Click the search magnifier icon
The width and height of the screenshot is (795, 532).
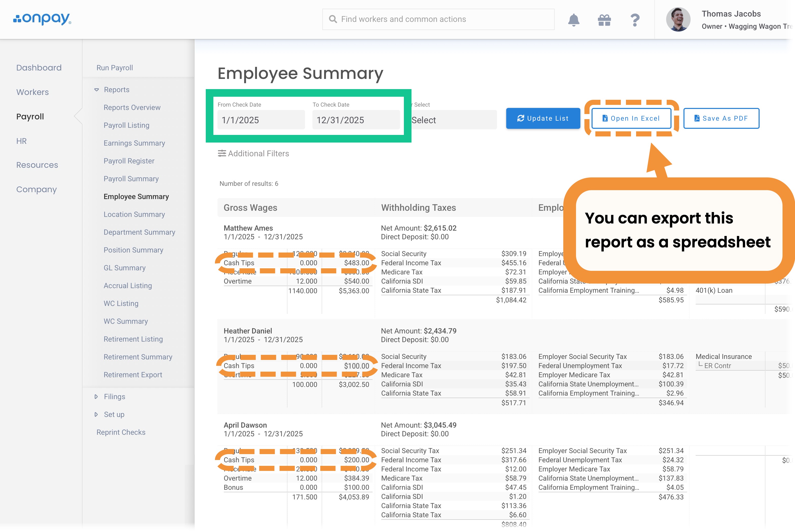[333, 19]
